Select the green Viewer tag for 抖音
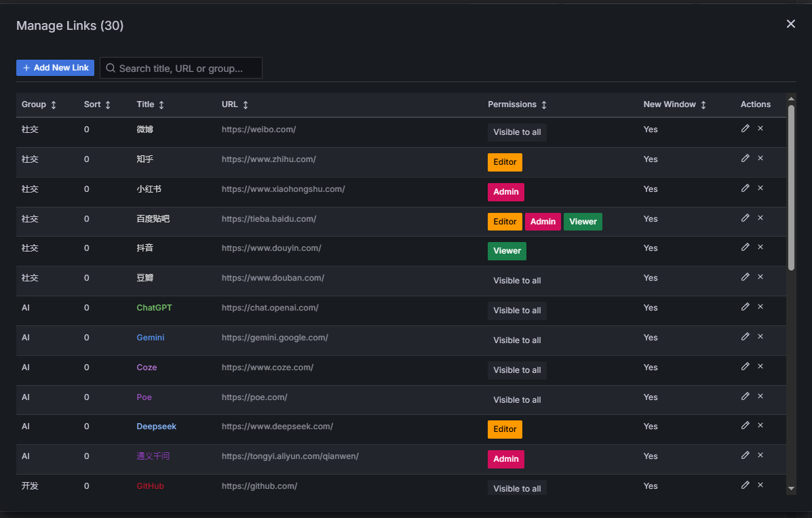The width and height of the screenshot is (812, 518). (507, 251)
